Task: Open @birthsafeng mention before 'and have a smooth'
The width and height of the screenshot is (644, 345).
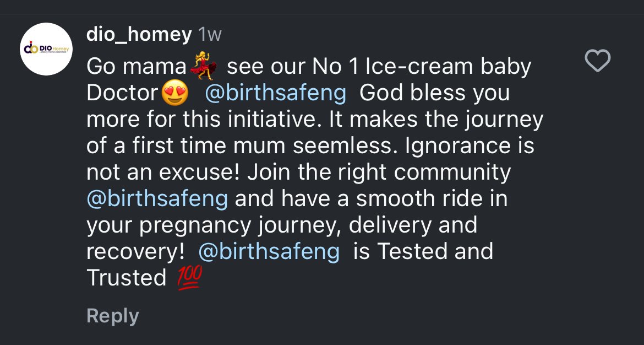Action: 157,198
